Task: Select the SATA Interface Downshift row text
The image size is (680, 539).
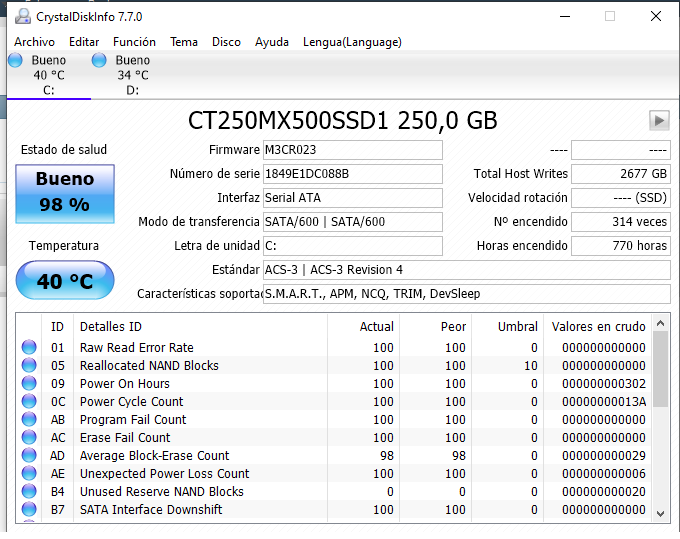Action: tap(151, 509)
